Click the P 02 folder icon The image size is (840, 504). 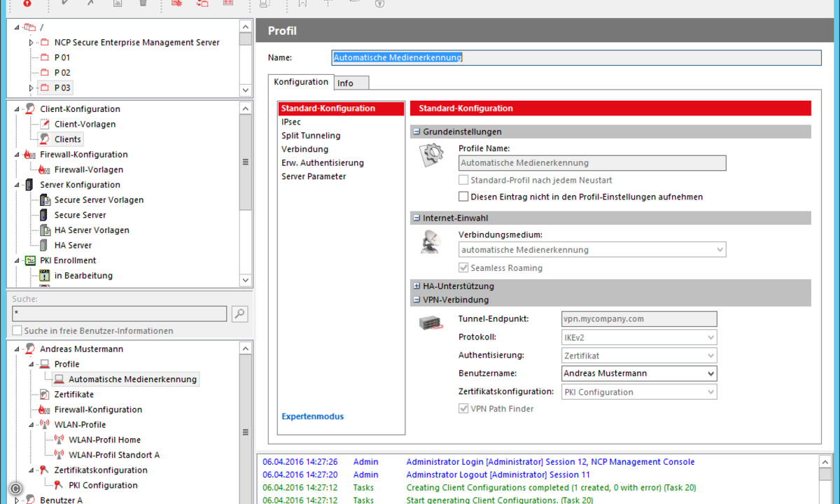click(44, 73)
